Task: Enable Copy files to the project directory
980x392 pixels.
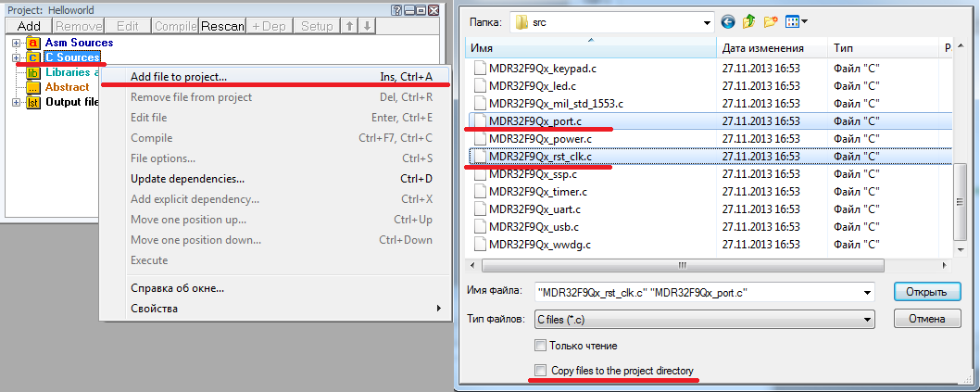Action: coord(540,371)
